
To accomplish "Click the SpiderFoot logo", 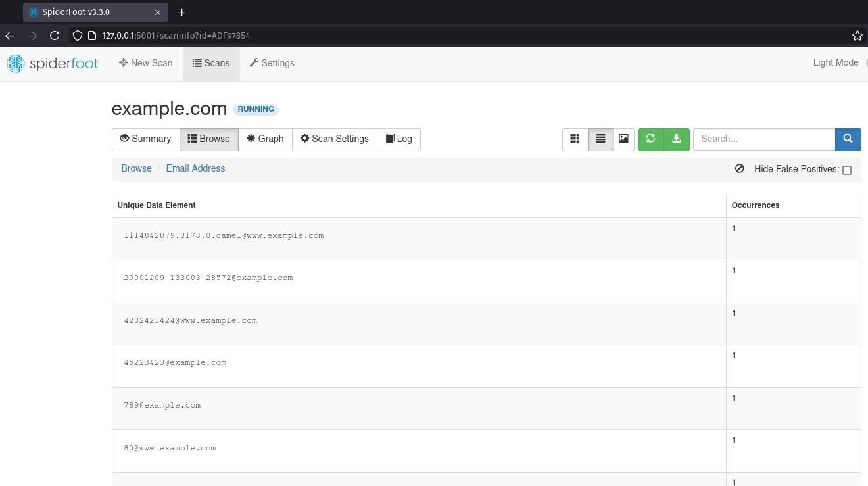I will [x=53, y=64].
